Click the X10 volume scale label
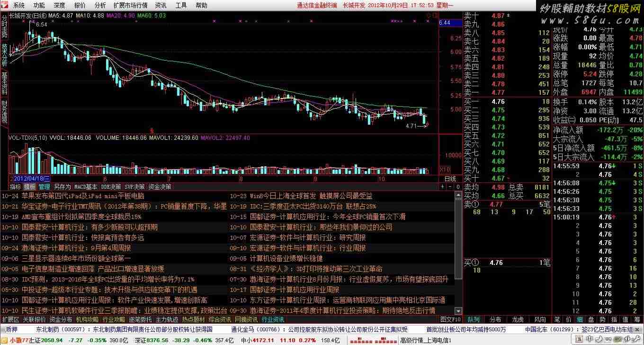Image resolution: width=644 pixels, height=345 pixels. tap(445, 170)
